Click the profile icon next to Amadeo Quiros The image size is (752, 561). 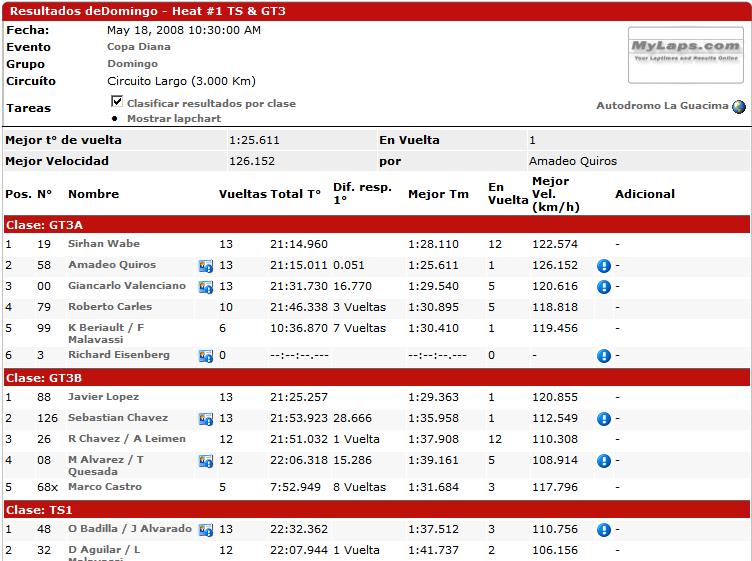206,266
